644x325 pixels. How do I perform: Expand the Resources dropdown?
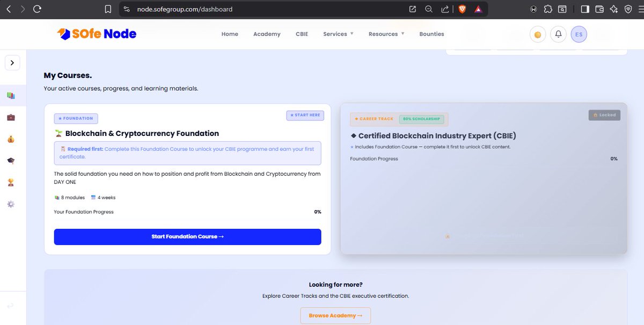pos(386,34)
